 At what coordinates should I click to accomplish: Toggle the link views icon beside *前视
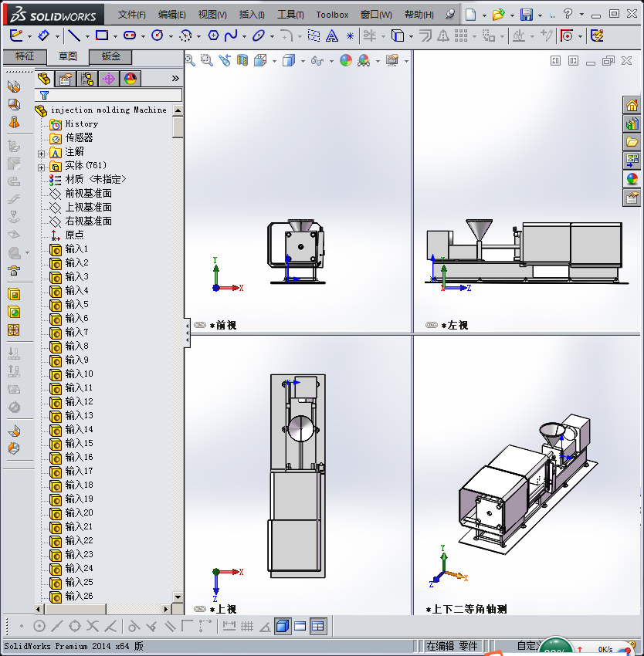(x=200, y=325)
